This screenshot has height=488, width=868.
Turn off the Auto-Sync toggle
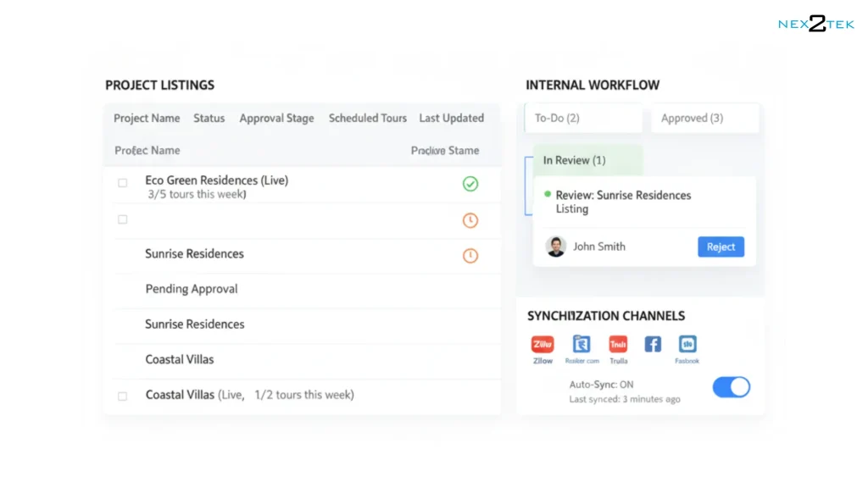pos(732,387)
